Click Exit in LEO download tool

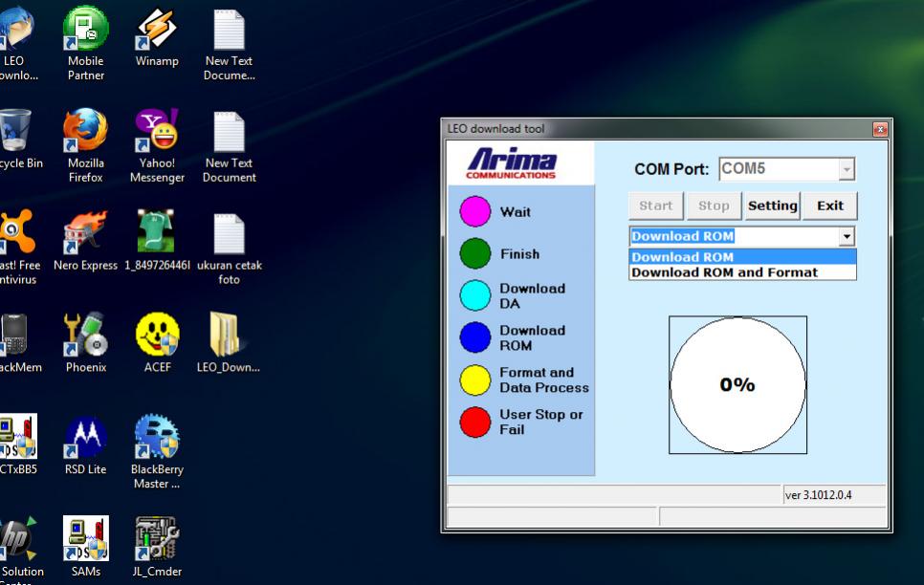[829, 206]
